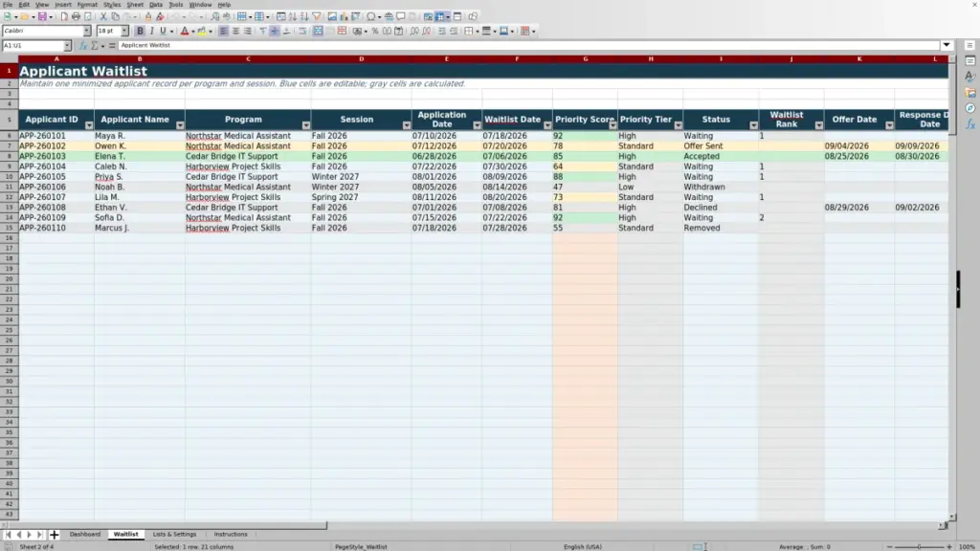Screen dimensions: 980x551
Task: Open the sidebar Gallery icon
Action: 970,93
